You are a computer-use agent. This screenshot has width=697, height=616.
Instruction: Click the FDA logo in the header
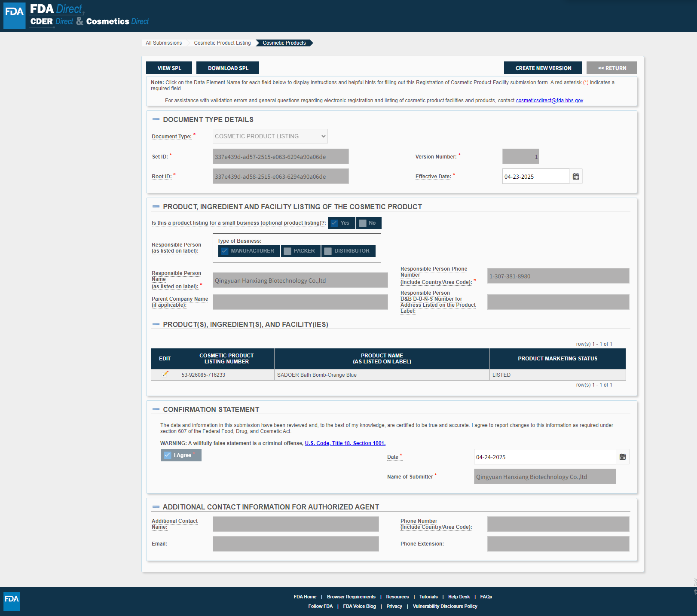[x=14, y=16]
